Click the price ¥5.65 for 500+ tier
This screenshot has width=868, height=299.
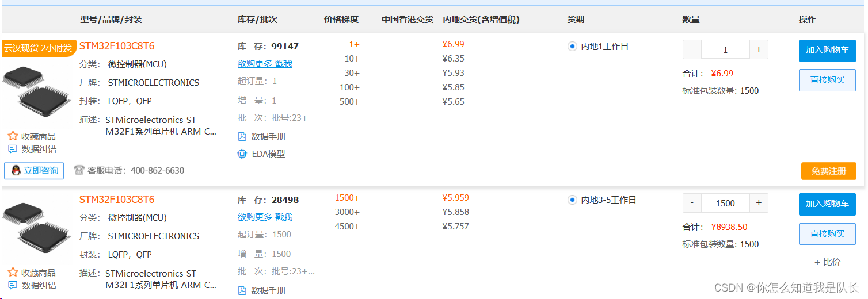point(453,101)
